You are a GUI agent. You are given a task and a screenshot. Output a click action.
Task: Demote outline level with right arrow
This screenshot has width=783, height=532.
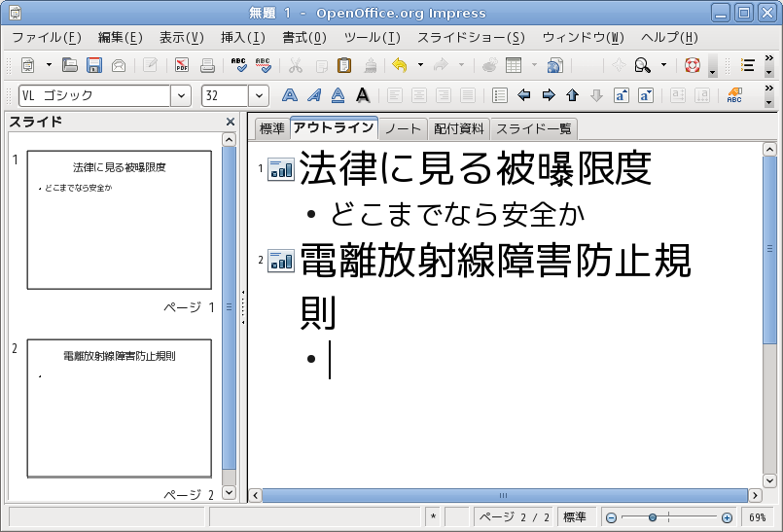pos(549,95)
